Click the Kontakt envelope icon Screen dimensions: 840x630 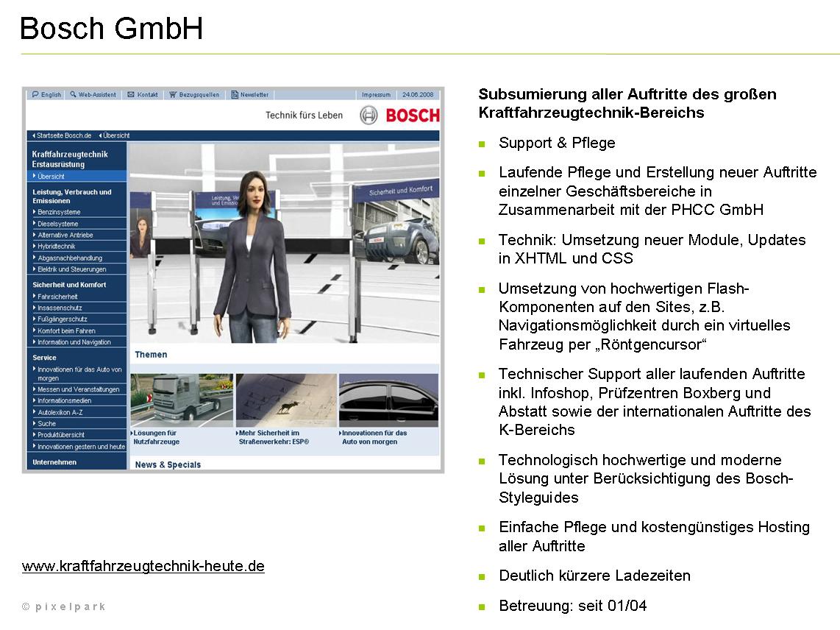pyautogui.click(x=131, y=94)
